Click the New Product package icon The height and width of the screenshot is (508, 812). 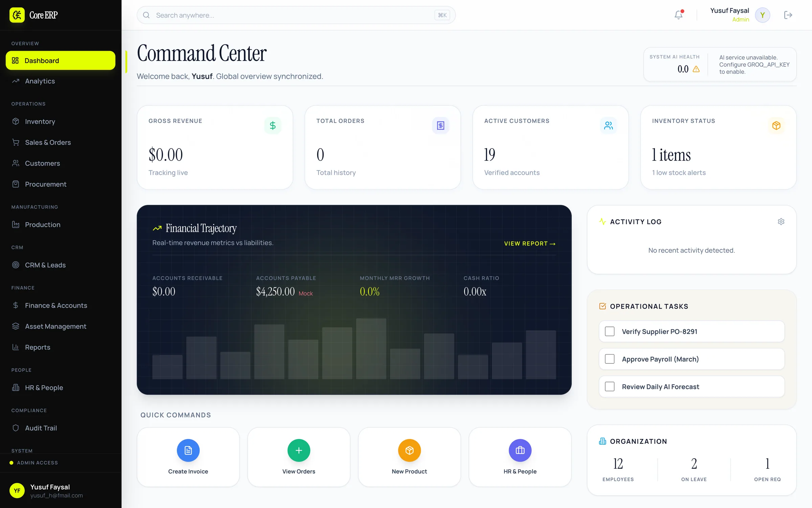tap(409, 450)
